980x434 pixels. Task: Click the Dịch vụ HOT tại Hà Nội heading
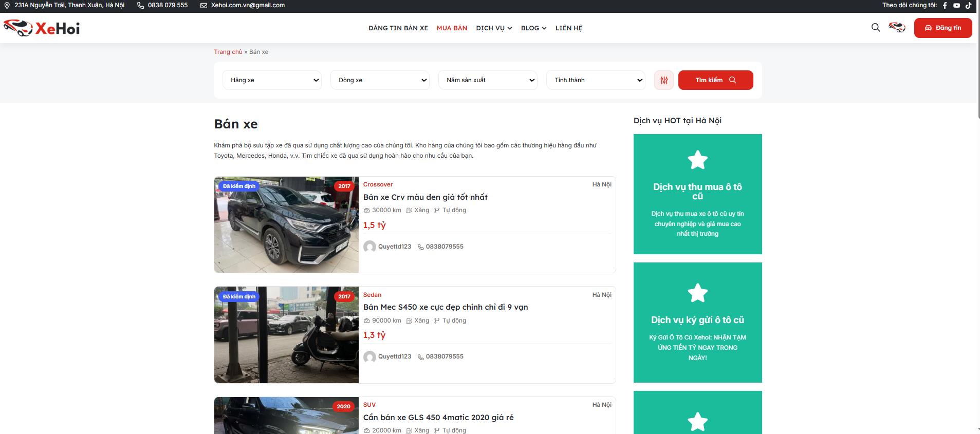pyautogui.click(x=677, y=121)
